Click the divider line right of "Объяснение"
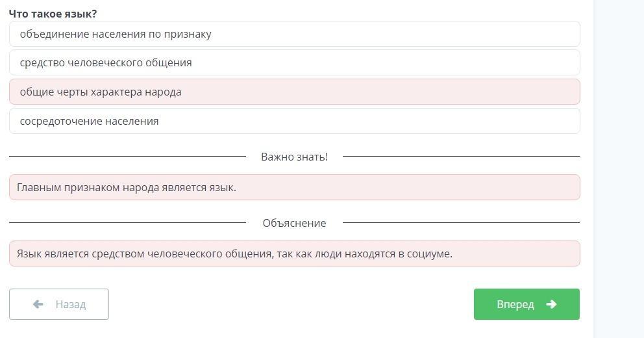The width and height of the screenshot is (644, 338). (x=461, y=223)
